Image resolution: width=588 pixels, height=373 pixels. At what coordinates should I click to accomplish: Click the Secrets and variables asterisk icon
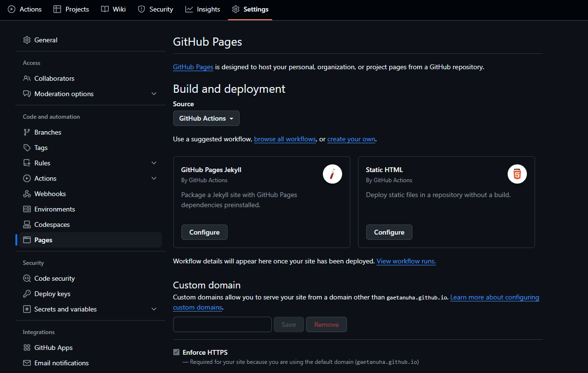27,309
